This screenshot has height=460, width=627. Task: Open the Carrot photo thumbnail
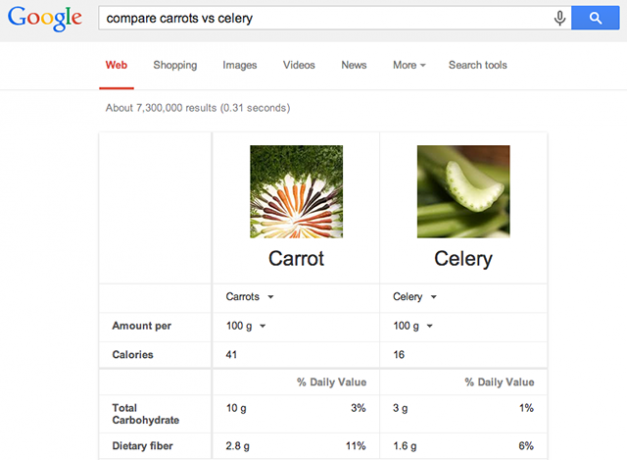[x=296, y=192]
